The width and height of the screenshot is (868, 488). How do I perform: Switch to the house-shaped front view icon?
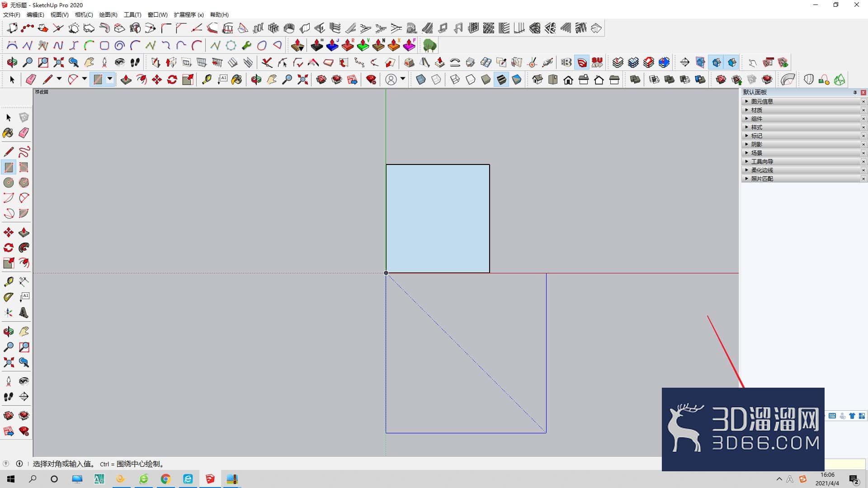(568, 80)
